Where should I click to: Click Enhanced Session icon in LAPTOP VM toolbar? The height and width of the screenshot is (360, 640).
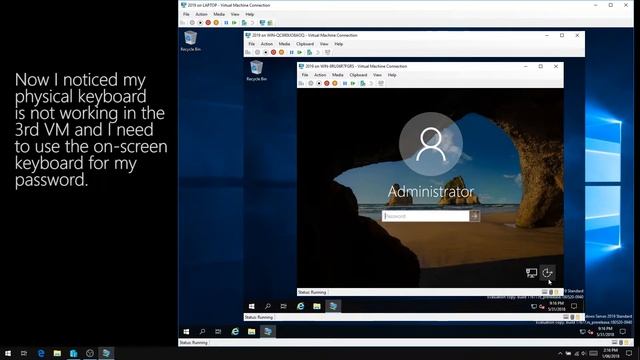pyautogui.click(x=262, y=22)
